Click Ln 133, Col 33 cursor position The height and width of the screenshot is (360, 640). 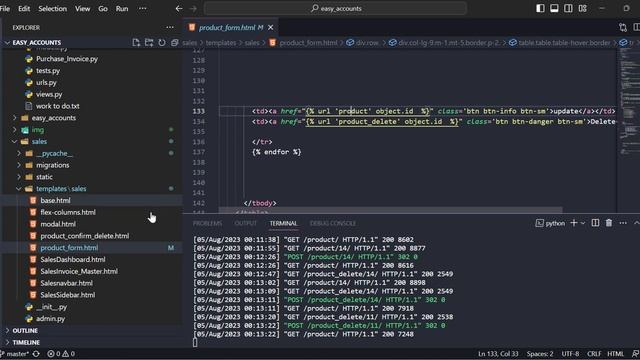pos(498,354)
